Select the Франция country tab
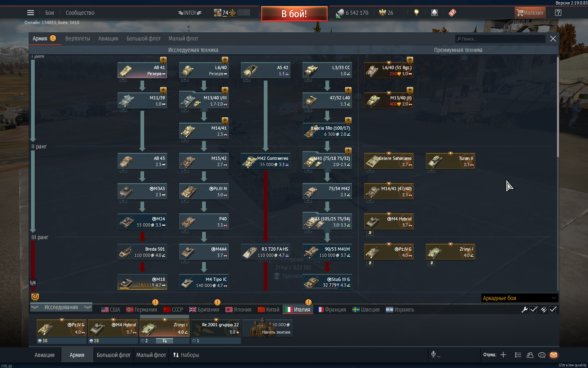588x368 pixels. (331, 310)
